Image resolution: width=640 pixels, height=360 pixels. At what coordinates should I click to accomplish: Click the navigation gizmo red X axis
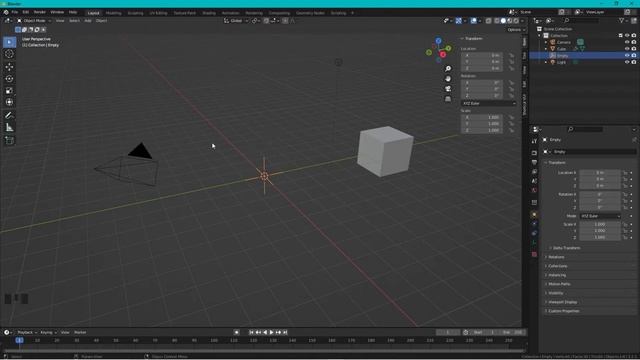point(443,55)
